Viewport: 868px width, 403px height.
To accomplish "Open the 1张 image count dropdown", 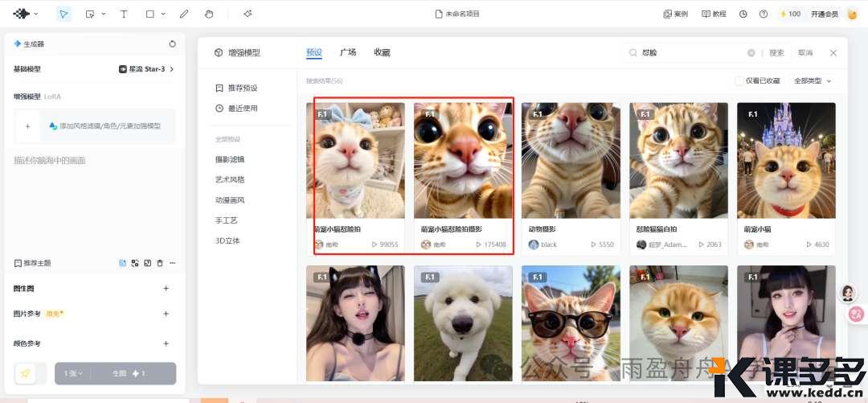I will tap(73, 373).
